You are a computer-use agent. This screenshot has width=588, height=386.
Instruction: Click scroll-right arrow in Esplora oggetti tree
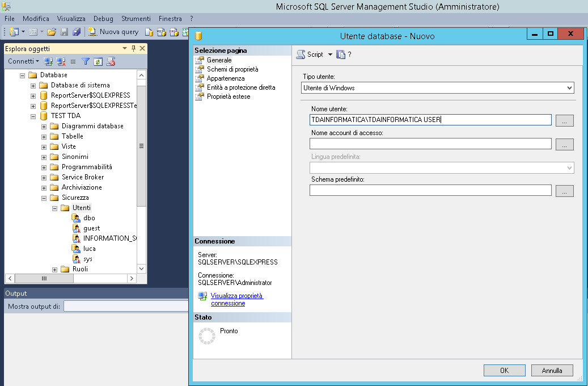coord(132,278)
